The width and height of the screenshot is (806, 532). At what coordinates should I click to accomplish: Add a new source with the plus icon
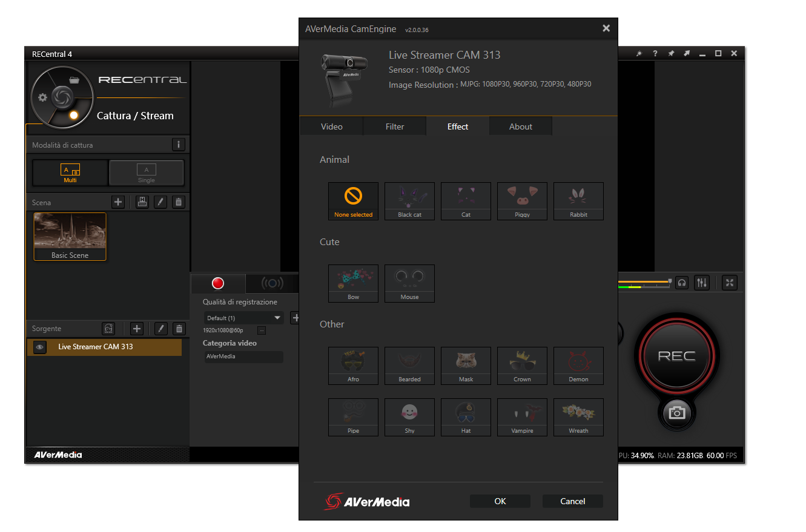[x=137, y=329]
